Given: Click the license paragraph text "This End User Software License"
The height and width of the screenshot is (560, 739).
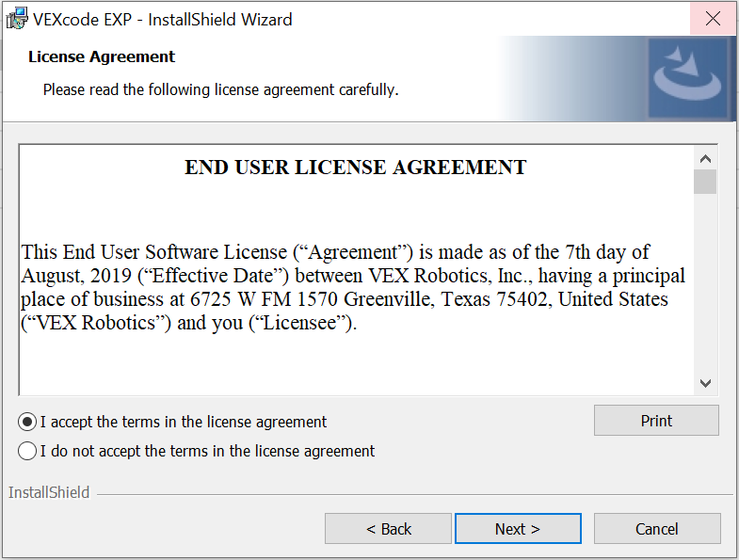Looking at the screenshot, I should [x=154, y=251].
